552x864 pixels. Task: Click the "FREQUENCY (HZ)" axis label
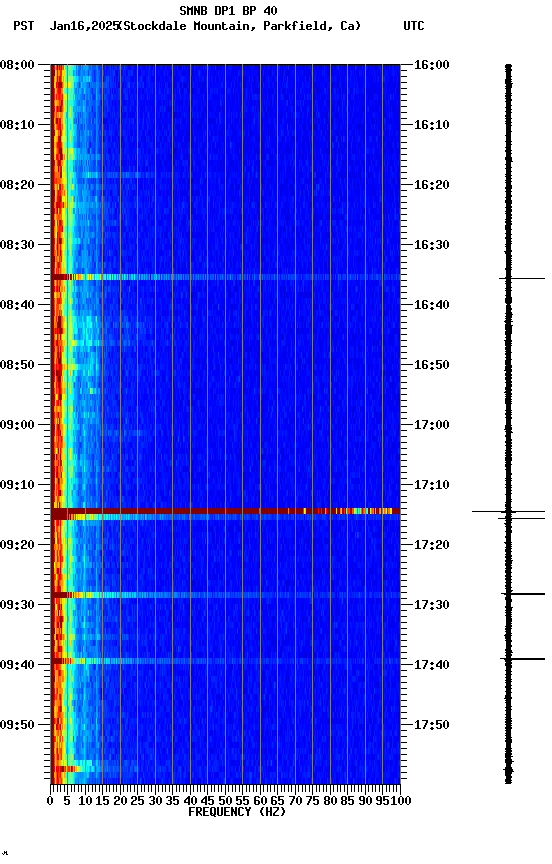pyautogui.click(x=237, y=812)
